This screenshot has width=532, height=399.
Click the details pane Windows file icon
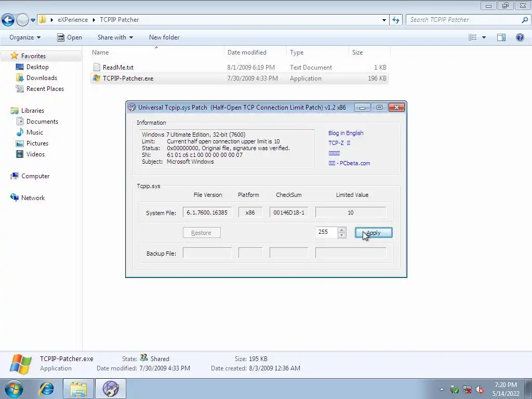click(21, 364)
